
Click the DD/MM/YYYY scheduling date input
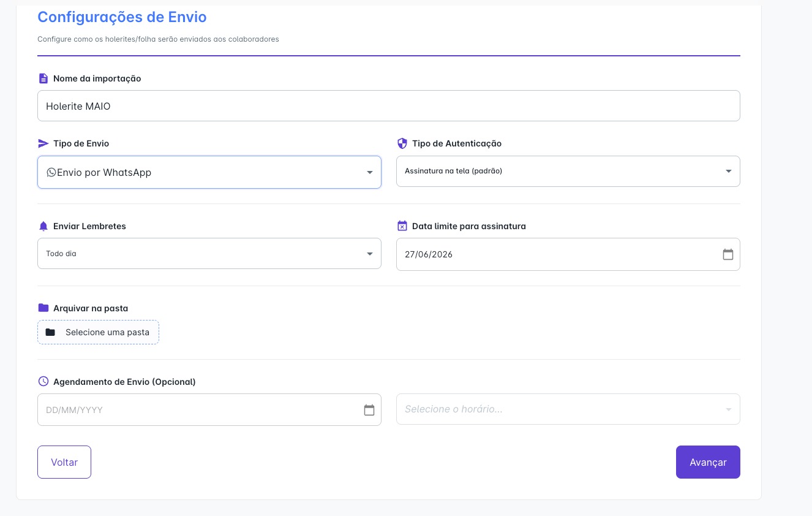pyautogui.click(x=209, y=410)
